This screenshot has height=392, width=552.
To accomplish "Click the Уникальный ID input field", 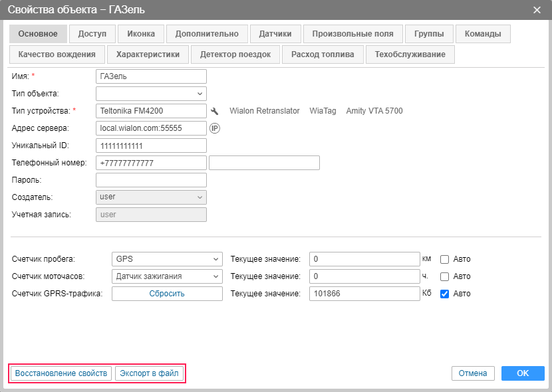I will [151, 146].
